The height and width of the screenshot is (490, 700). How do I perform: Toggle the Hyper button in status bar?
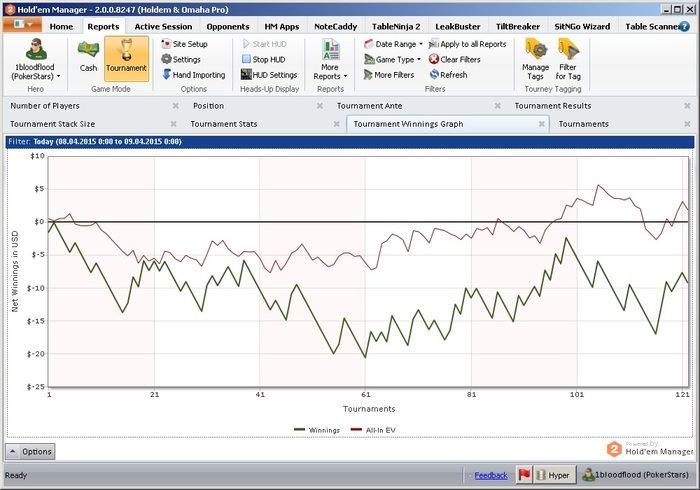coord(553,475)
